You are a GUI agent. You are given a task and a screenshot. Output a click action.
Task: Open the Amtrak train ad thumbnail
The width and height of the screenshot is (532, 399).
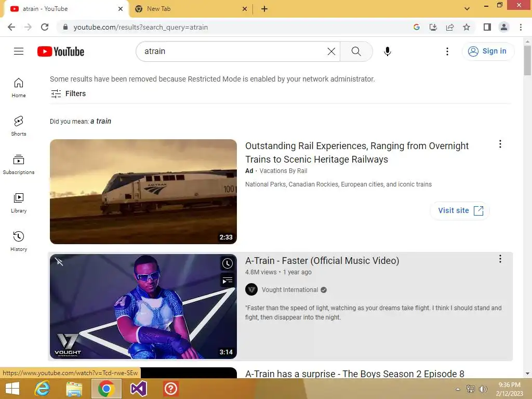[x=143, y=191]
